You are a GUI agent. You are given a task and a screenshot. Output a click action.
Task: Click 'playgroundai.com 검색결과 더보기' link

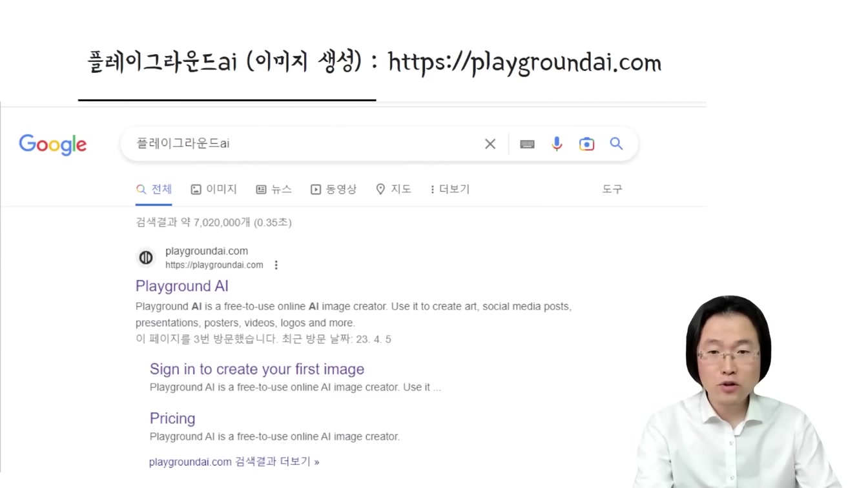(234, 462)
